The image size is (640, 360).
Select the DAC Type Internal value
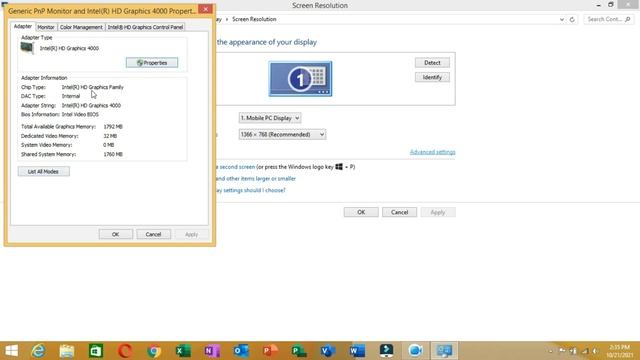tap(71, 96)
